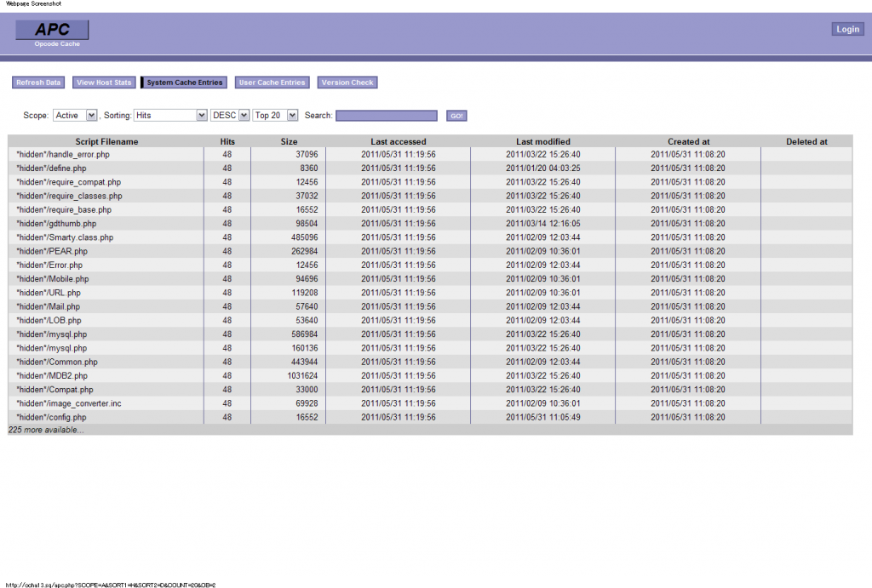Click size value 1031624 for MDB2.php
The image size is (872, 588).
point(302,376)
